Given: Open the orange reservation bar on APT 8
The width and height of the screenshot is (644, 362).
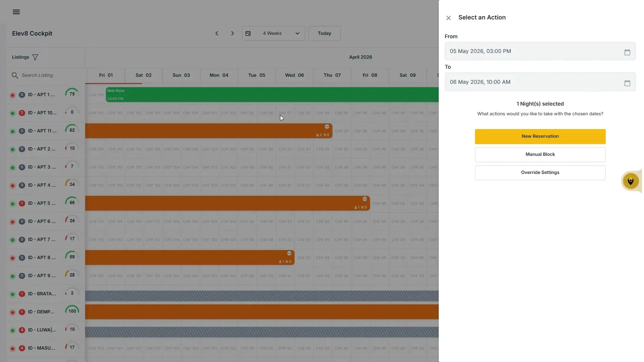Looking at the screenshot, I should click(190, 258).
